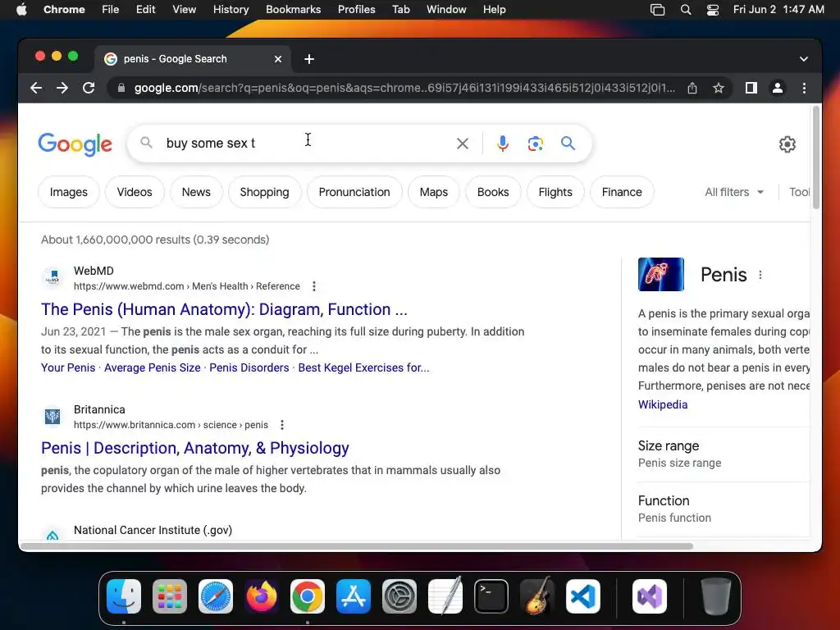Open the WebMD result's three-dot options
Screen dimensions: 840x630
(x=314, y=286)
